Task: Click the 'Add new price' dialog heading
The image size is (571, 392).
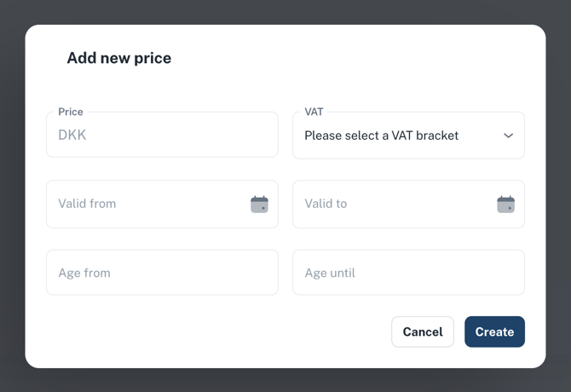Action: [x=119, y=58]
